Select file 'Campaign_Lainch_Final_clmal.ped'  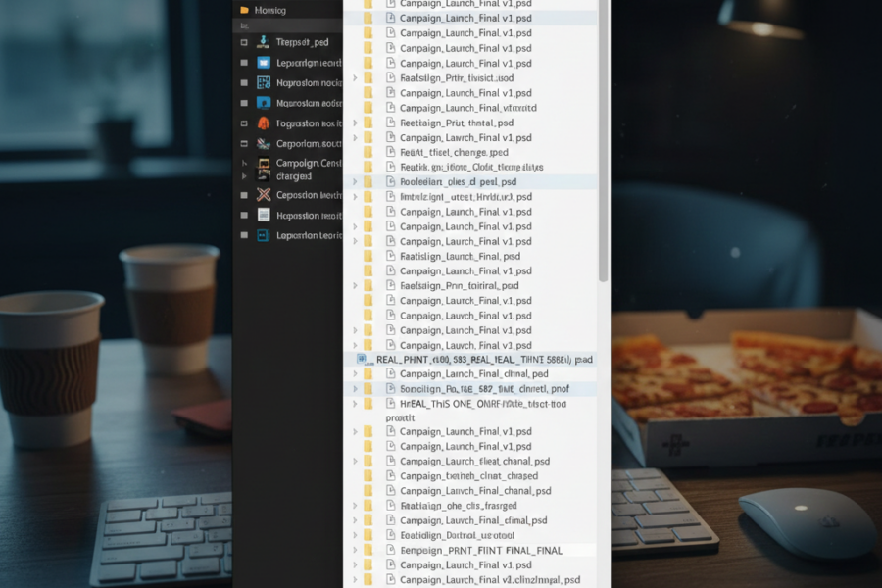click(x=474, y=373)
